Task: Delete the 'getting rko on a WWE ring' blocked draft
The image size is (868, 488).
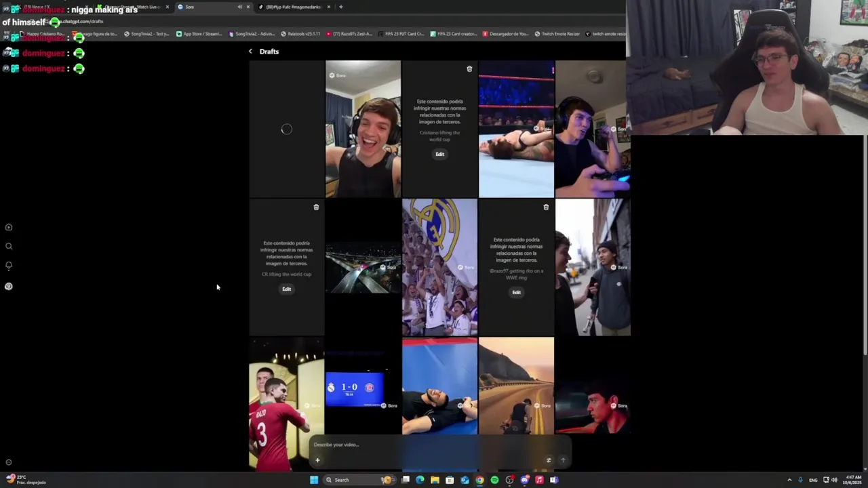Action: pyautogui.click(x=546, y=207)
